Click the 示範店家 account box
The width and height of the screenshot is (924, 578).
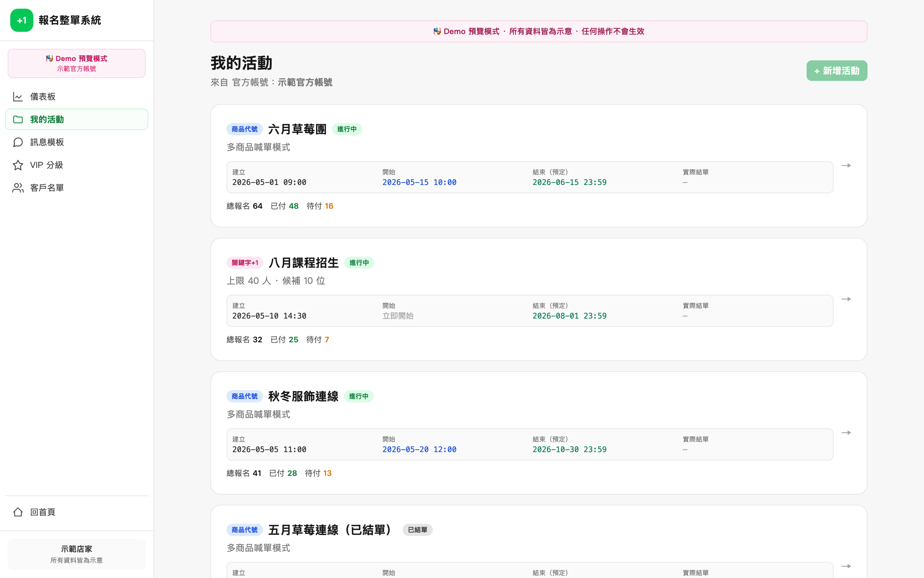click(77, 554)
